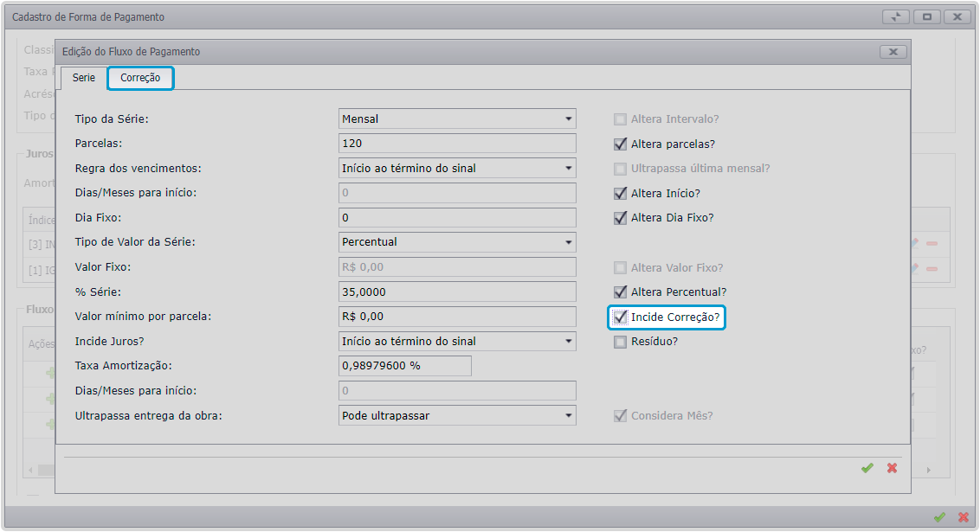Click the % Série field showing 35,0000

pos(457,292)
